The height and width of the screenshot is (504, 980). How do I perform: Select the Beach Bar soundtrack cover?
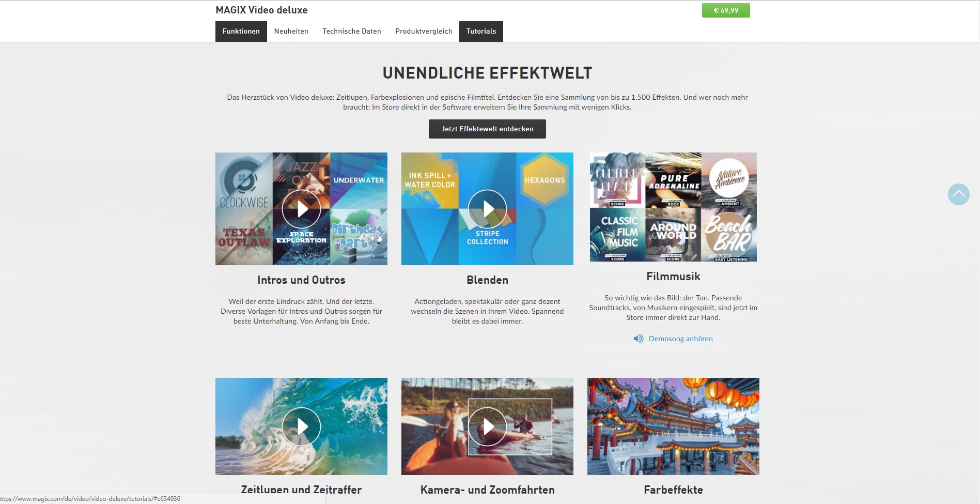pyautogui.click(x=729, y=235)
